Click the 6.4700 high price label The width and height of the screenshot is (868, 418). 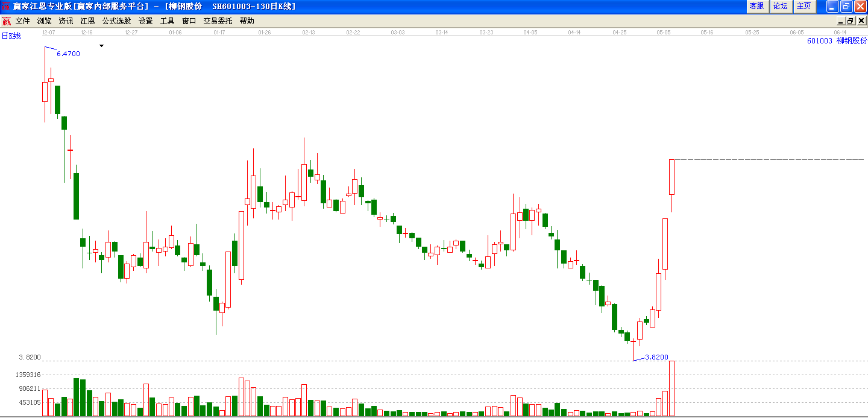(x=68, y=54)
